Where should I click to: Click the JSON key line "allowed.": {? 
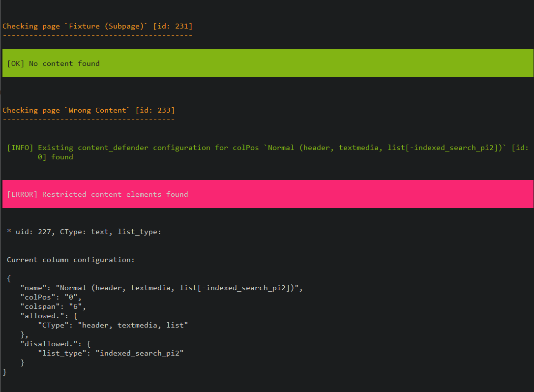click(x=49, y=316)
